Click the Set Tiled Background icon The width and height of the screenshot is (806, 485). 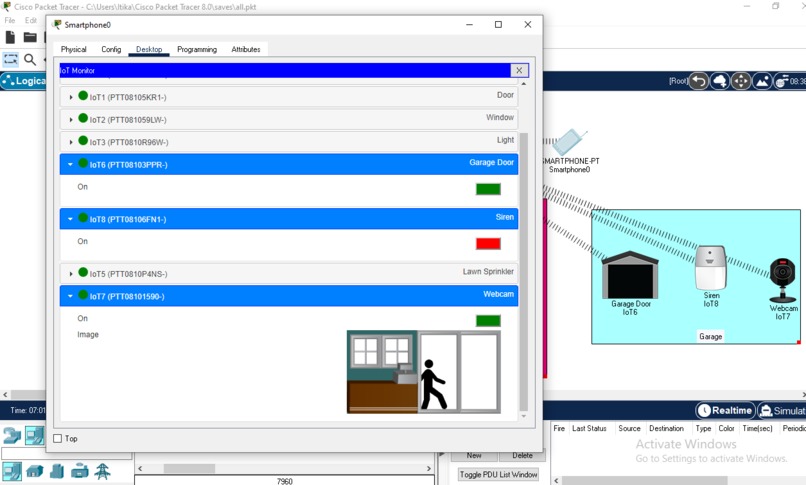[x=762, y=81]
